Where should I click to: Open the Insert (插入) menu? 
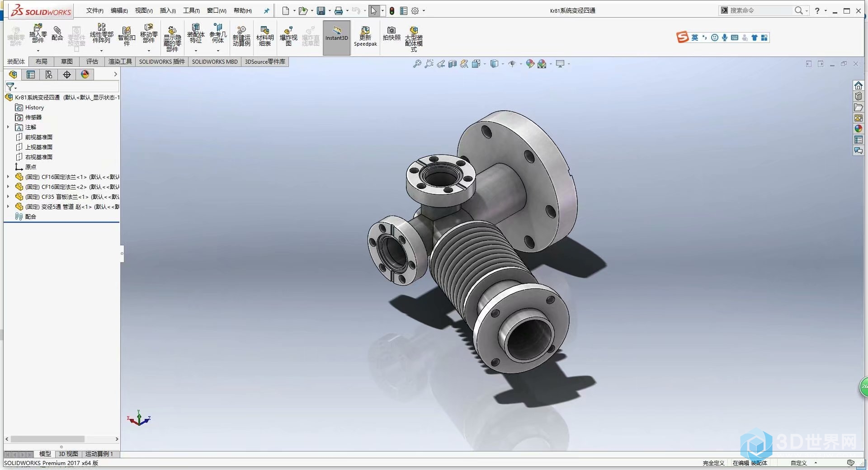pyautogui.click(x=168, y=11)
